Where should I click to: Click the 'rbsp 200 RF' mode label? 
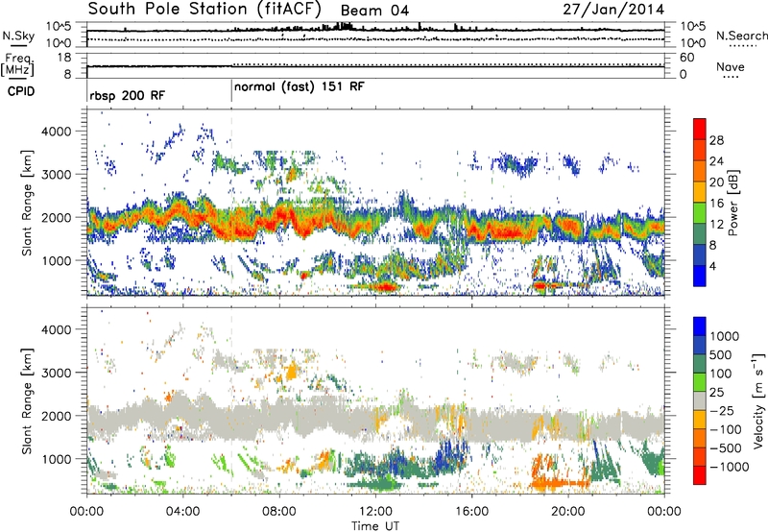(127, 95)
